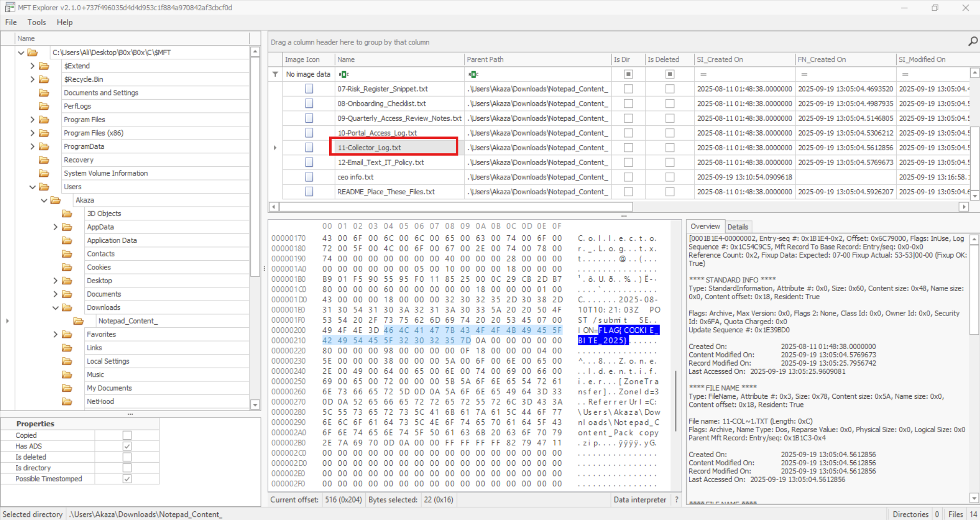Click the Parent Path column text filter icon

(x=474, y=75)
